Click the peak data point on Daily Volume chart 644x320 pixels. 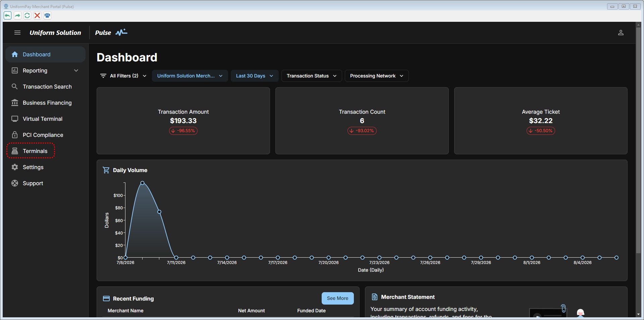click(x=143, y=183)
